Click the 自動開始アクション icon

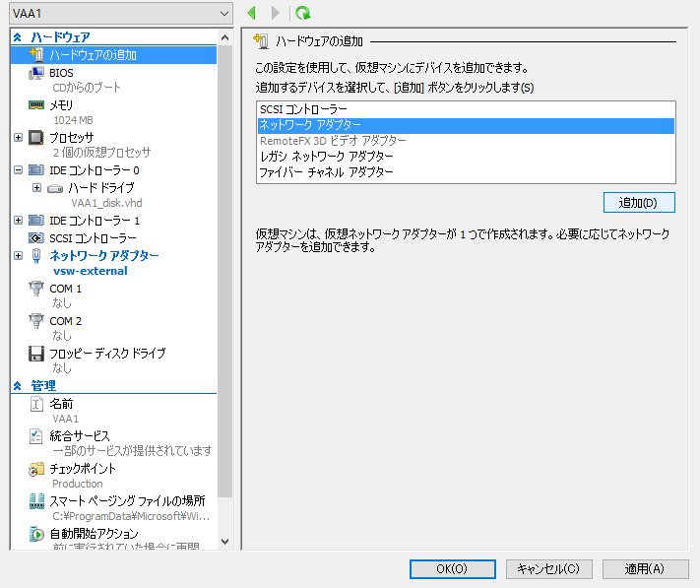coord(36,534)
